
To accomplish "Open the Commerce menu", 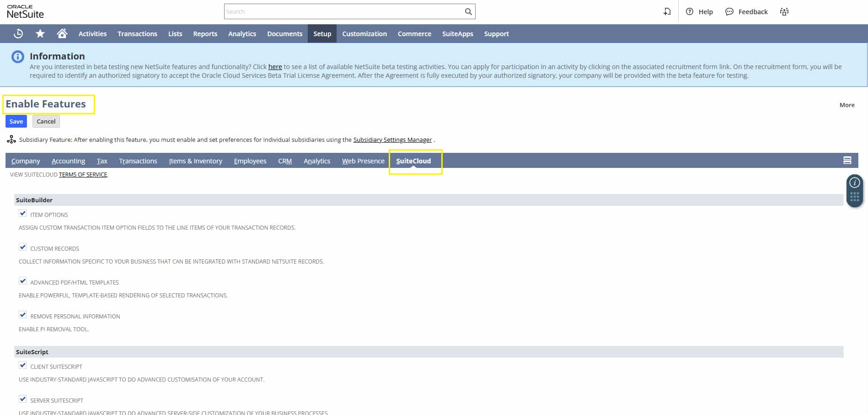I will coord(414,34).
